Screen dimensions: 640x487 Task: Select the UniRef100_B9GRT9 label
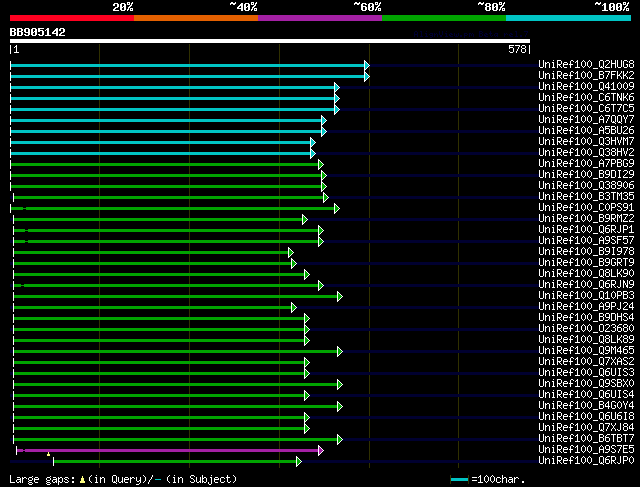(x=586, y=262)
